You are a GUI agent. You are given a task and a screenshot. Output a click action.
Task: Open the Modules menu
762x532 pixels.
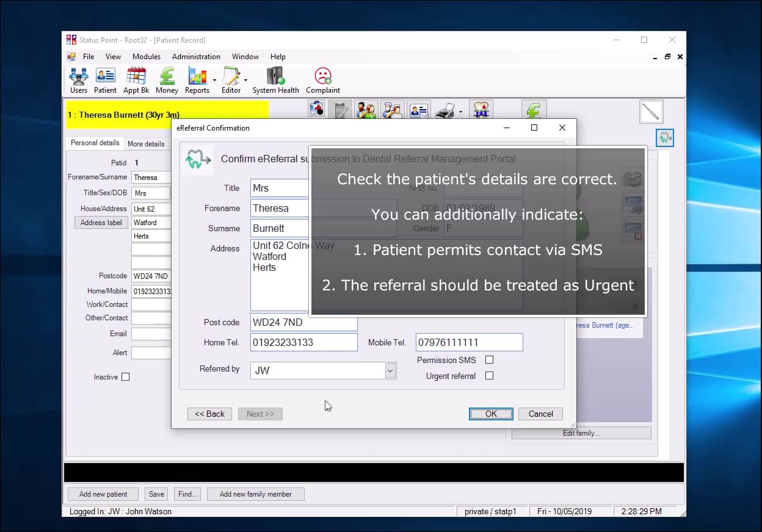pyautogui.click(x=147, y=57)
